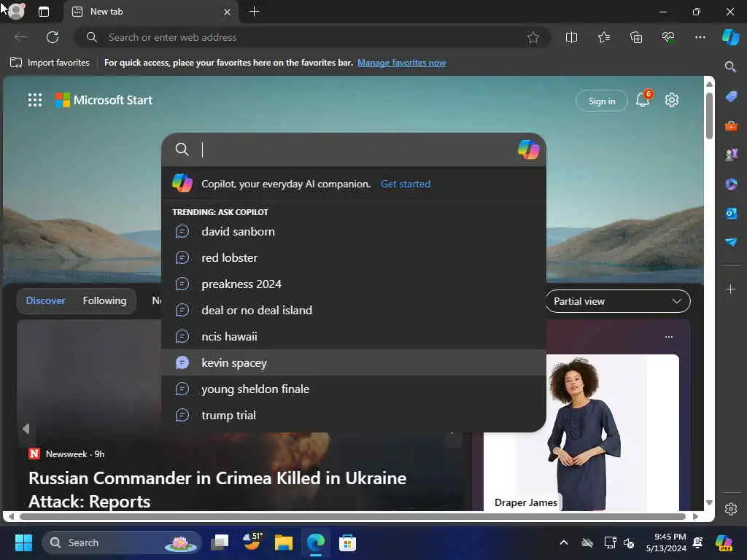Select suggestion deal or no deal island
747x560 pixels.
354,310
